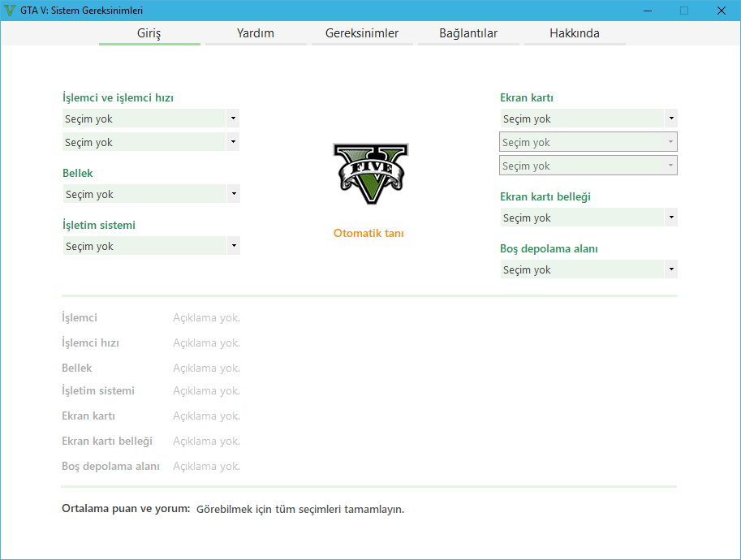
Task: Click the İşlemci ve işlemci hızı heading
Action: [x=118, y=98]
